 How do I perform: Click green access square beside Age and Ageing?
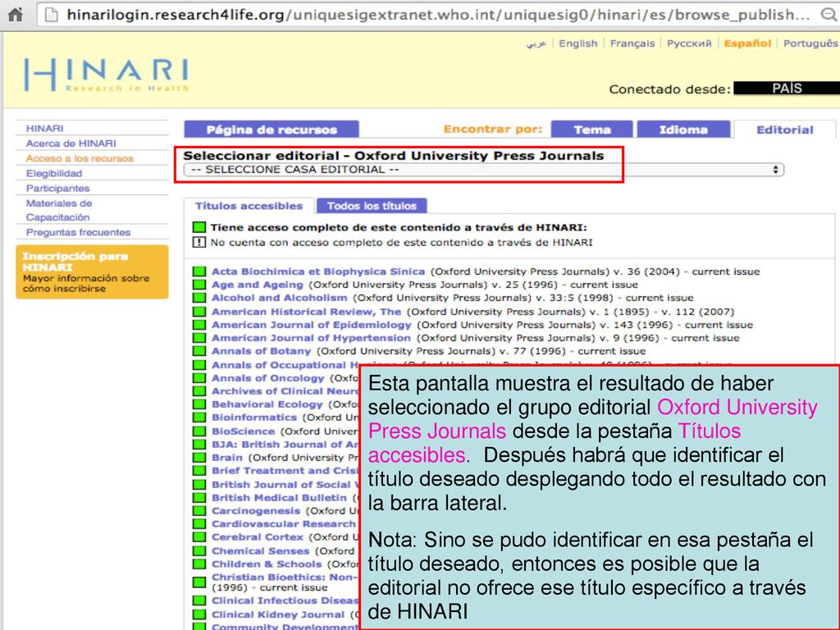[199, 285]
